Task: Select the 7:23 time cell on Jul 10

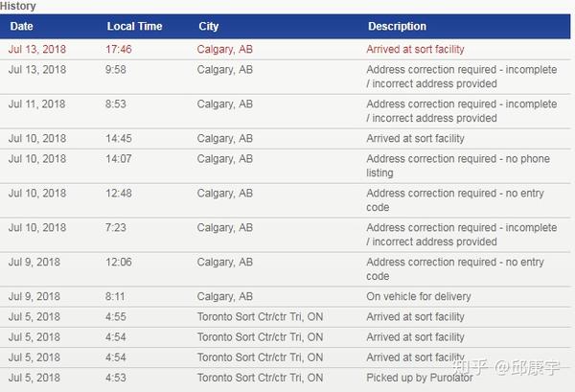Action: pyautogui.click(x=116, y=227)
